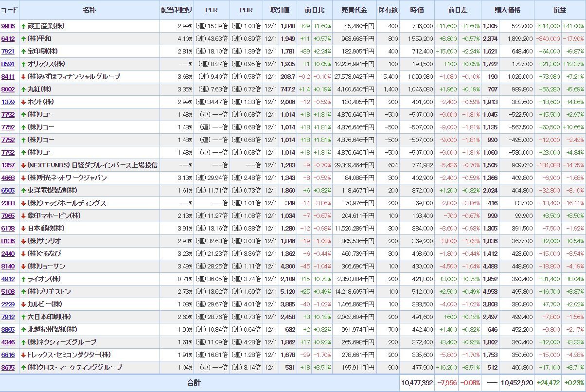Open stock code 1357 link
This screenshot has height=392, width=586.
(8, 165)
